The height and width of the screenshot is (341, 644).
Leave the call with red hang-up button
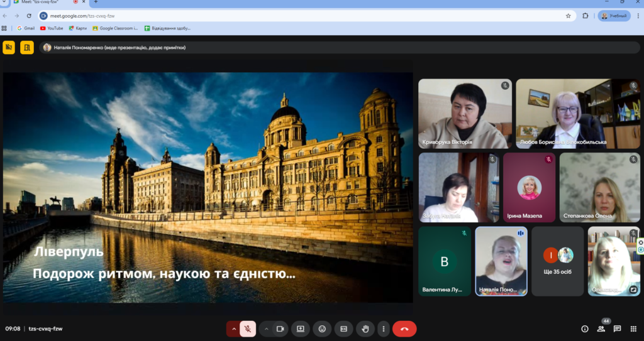tap(404, 328)
